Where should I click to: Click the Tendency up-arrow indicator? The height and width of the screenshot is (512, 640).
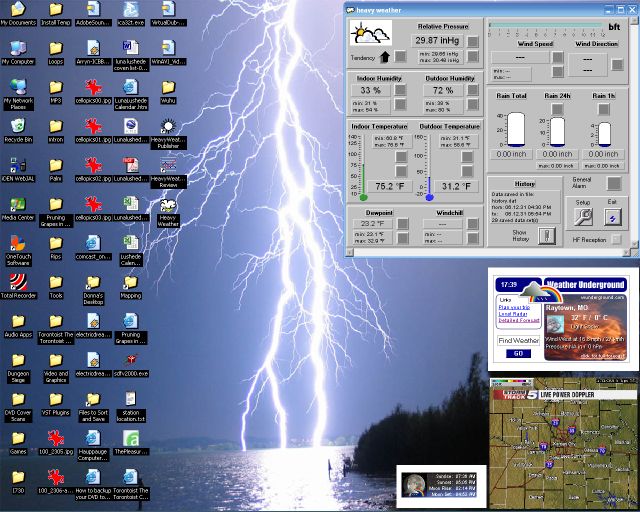384,57
